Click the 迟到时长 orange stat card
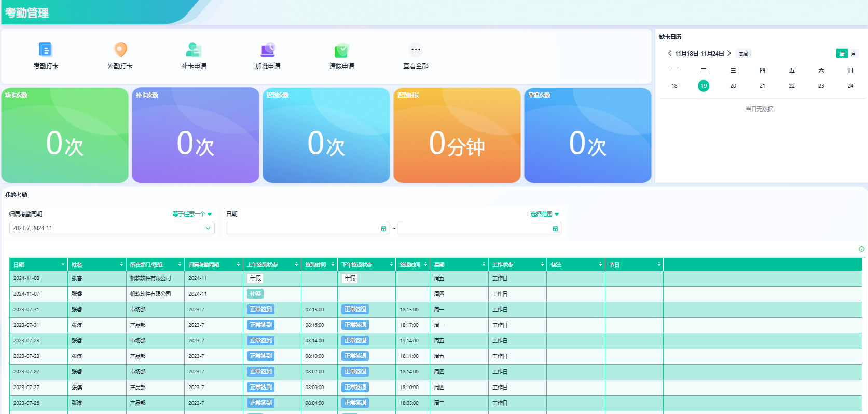Screen dimensions: 868x414 click(457, 135)
